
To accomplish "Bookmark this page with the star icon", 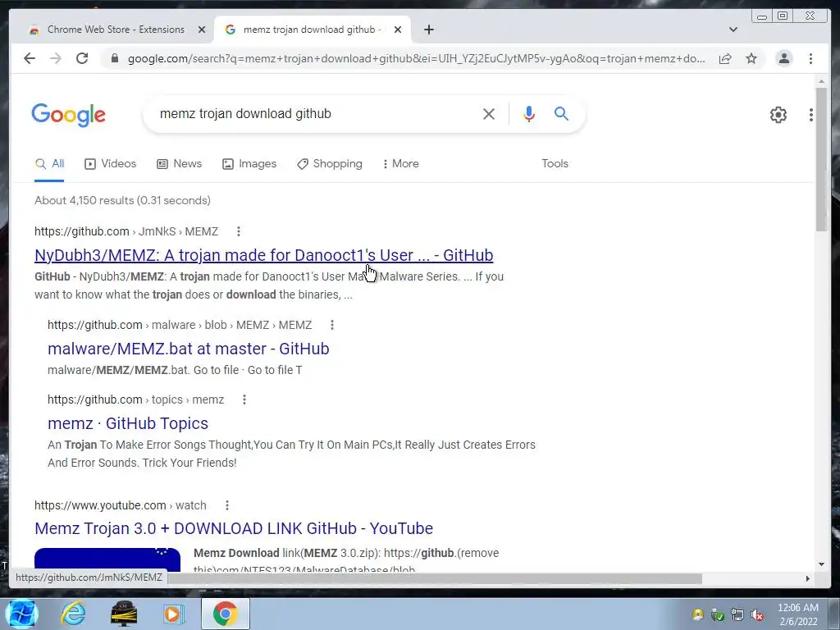I will tap(751, 58).
